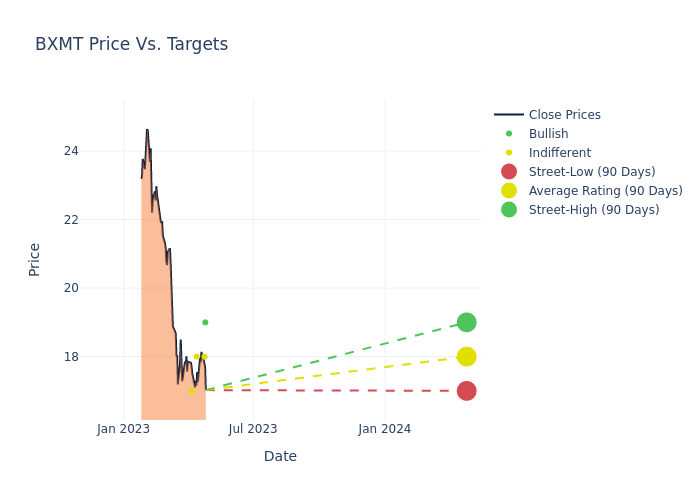
Task: Click the large yellow circle in legend
Action: (509, 191)
